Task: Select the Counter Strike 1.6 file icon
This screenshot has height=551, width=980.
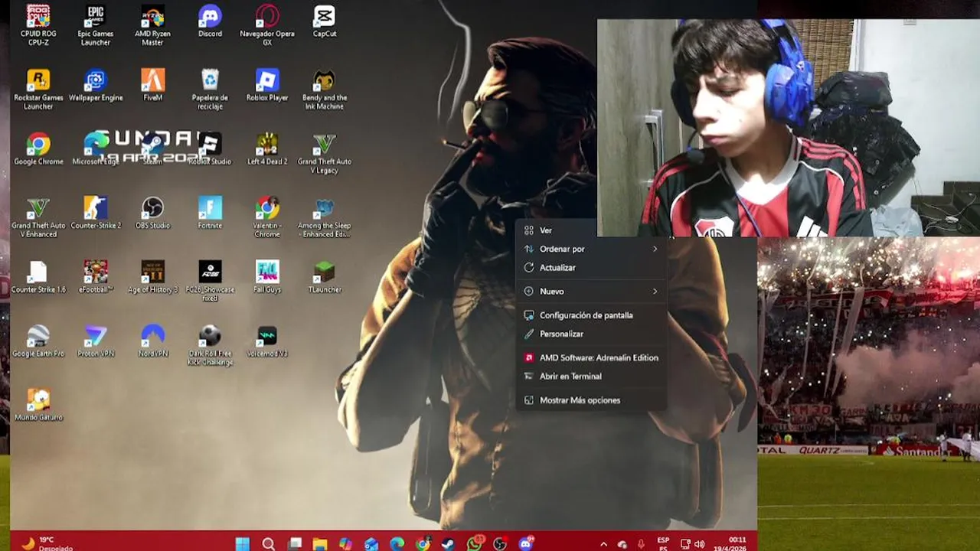Action: click(38, 277)
